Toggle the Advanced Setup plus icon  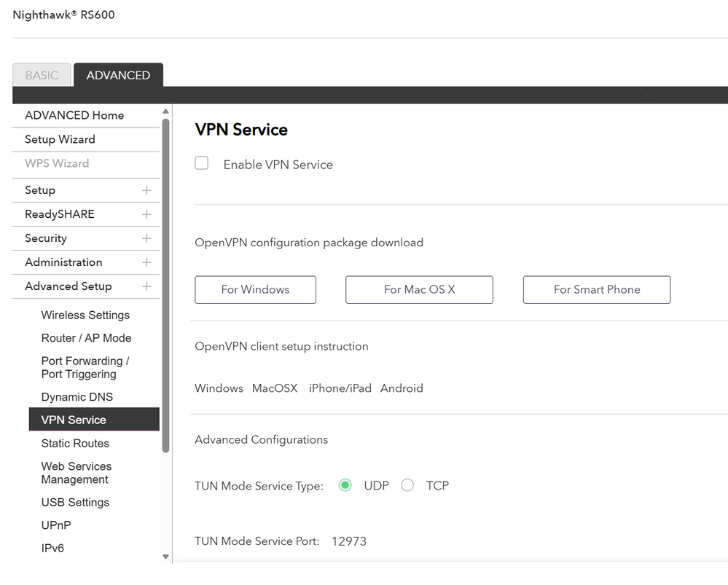[146, 286]
